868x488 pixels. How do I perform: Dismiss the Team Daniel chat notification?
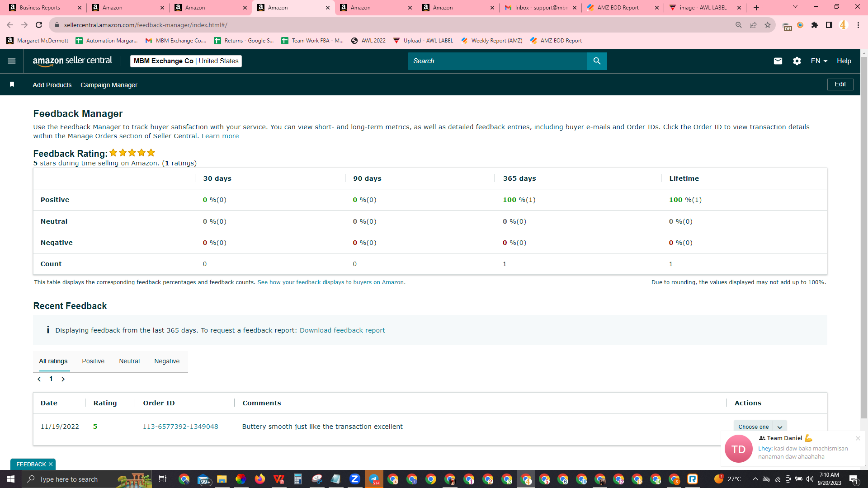[x=858, y=438]
